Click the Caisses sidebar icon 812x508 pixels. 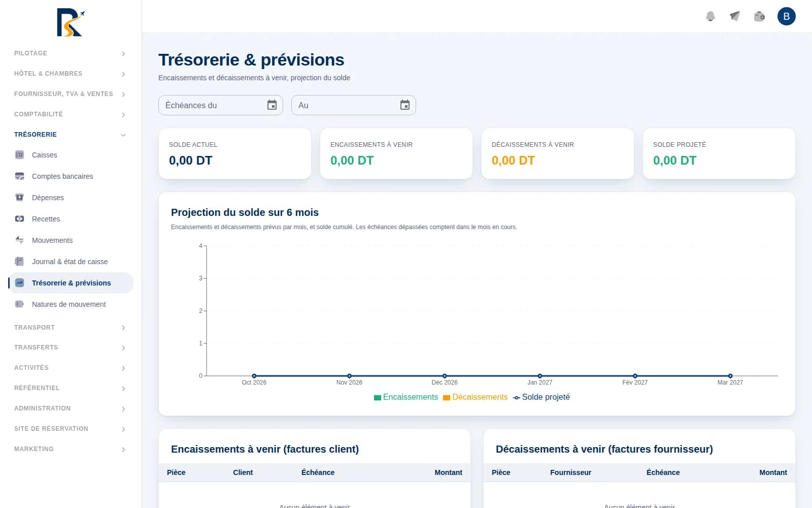point(20,155)
